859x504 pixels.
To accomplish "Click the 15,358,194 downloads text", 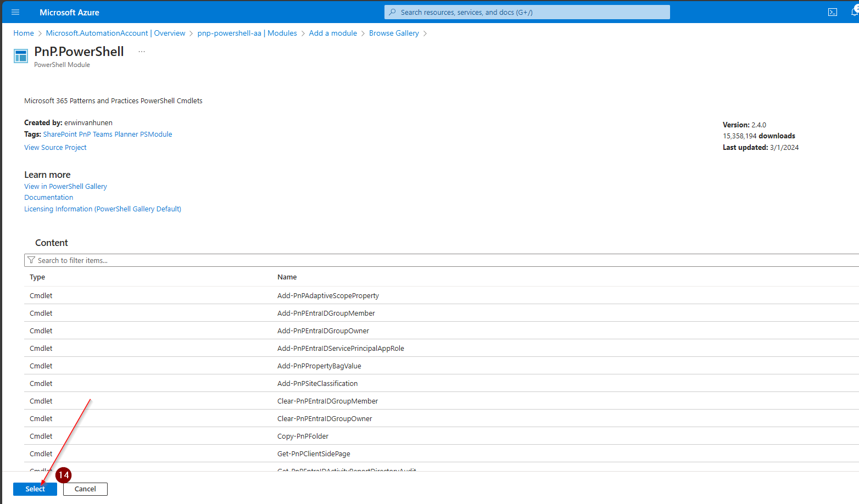I will (x=759, y=136).
